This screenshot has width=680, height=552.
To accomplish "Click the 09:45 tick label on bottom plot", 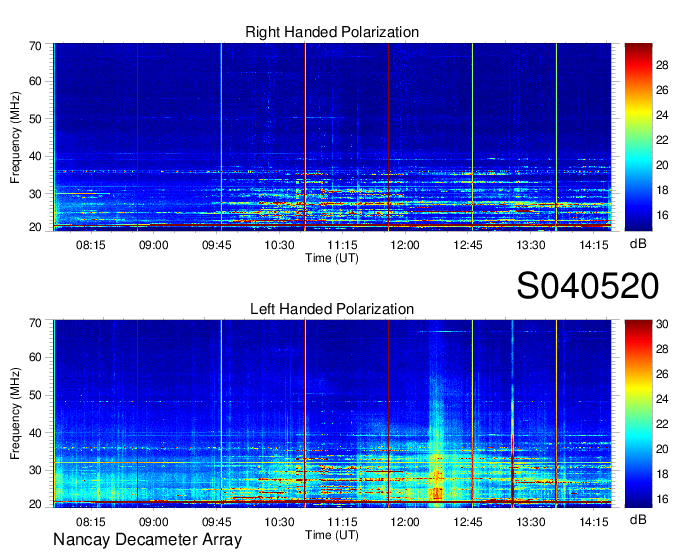I will (x=216, y=522).
